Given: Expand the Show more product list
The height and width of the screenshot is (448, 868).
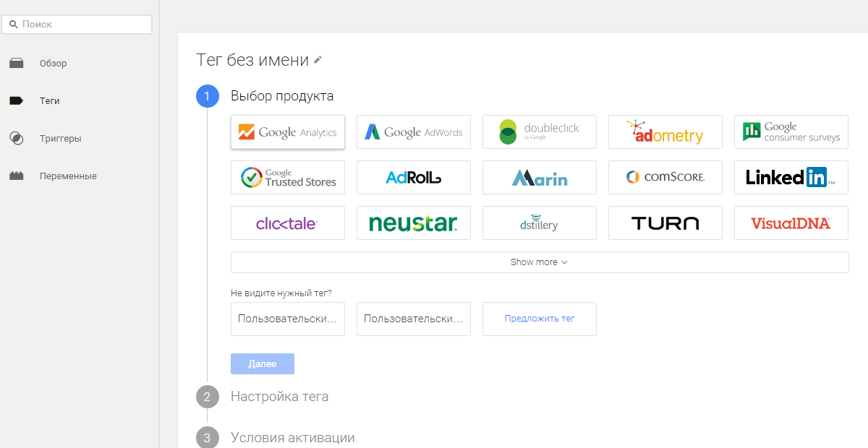Looking at the screenshot, I should tap(539, 262).
